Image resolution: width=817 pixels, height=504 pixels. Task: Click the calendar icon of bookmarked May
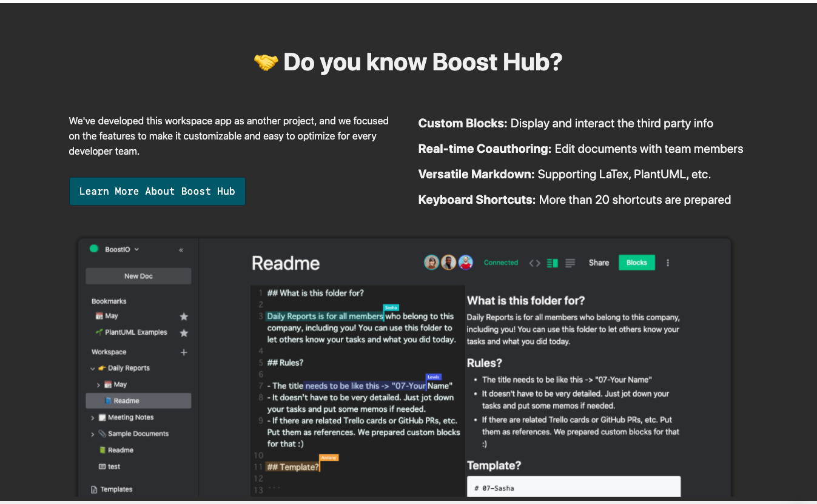pyautogui.click(x=99, y=316)
